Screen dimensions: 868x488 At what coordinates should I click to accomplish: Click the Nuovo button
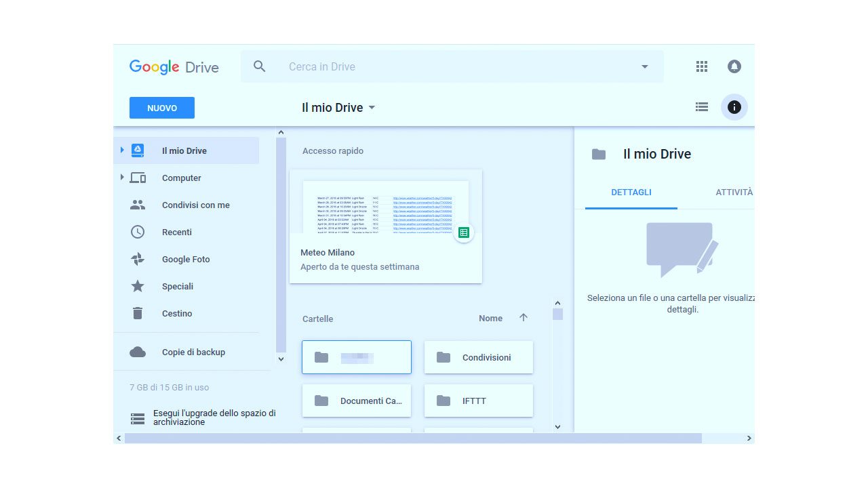point(162,108)
